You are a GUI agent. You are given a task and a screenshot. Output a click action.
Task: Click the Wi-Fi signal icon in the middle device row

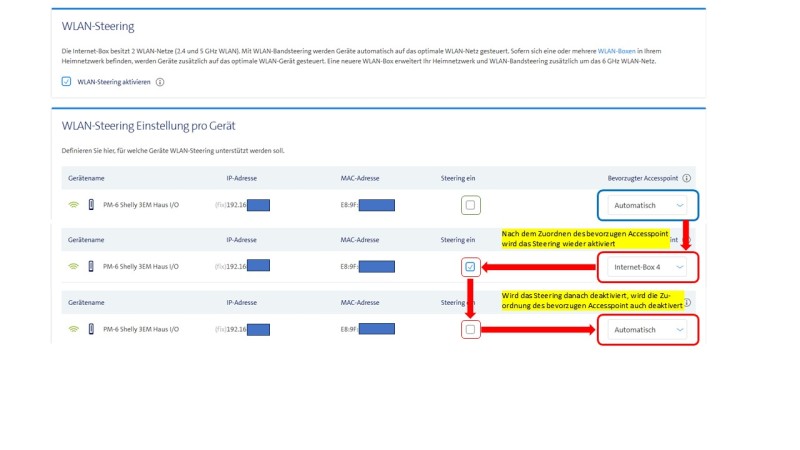[73, 267]
